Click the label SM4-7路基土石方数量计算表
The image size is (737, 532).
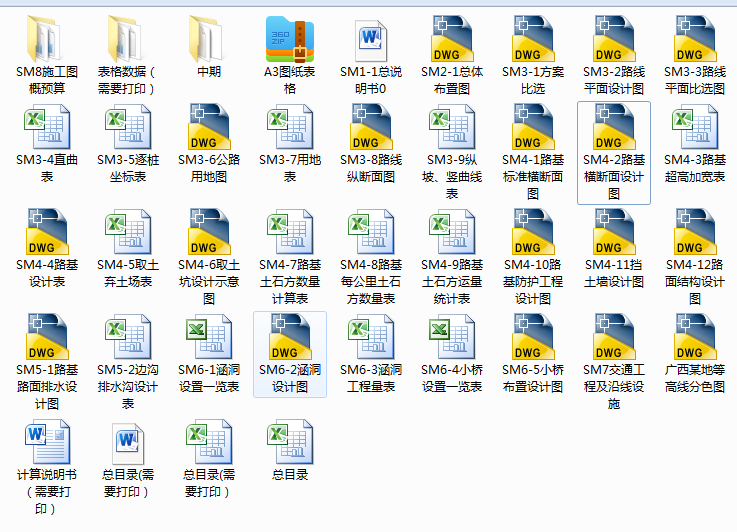point(290,282)
